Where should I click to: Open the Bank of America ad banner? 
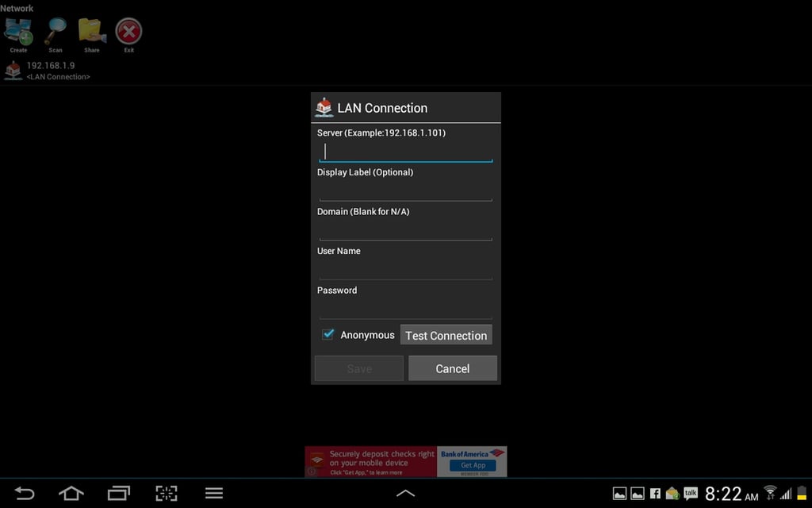(405, 461)
